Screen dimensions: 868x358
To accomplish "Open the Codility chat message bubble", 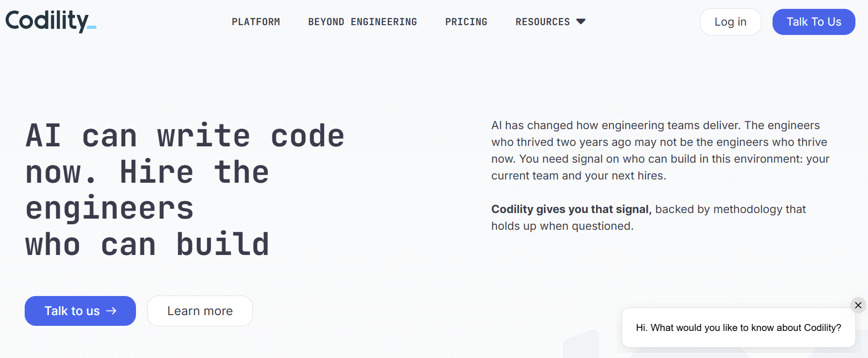I will point(739,328).
